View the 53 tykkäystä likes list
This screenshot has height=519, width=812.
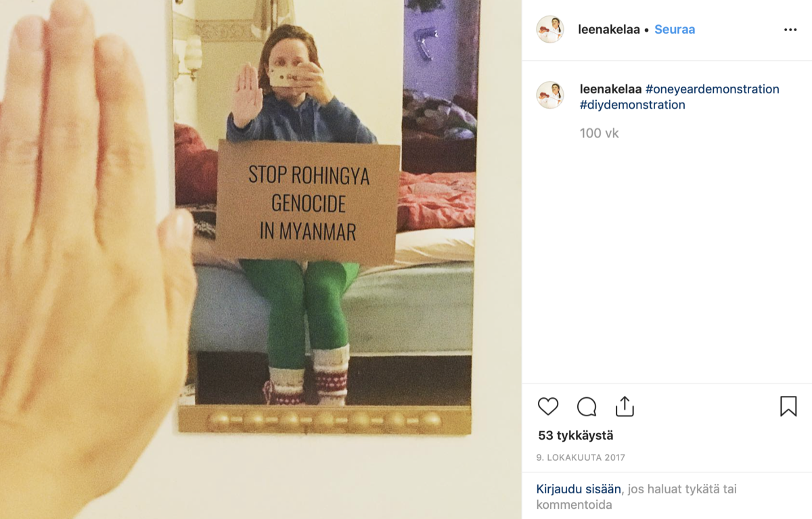point(576,436)
